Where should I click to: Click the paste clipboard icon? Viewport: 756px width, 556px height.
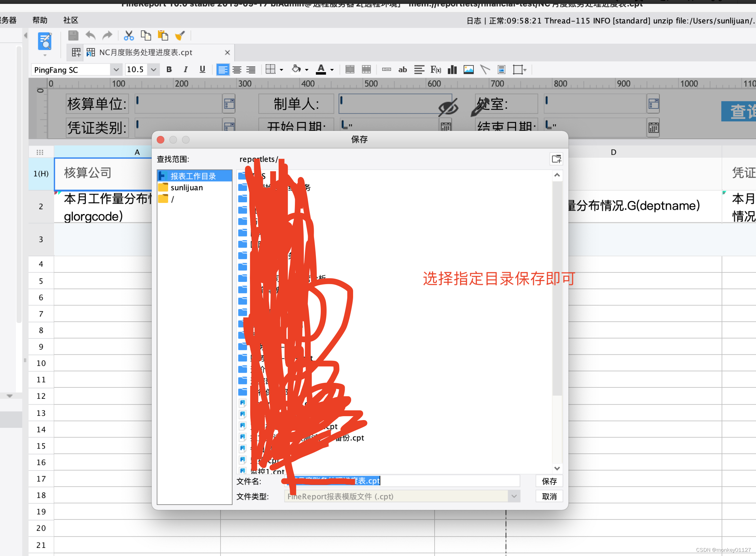163,35
